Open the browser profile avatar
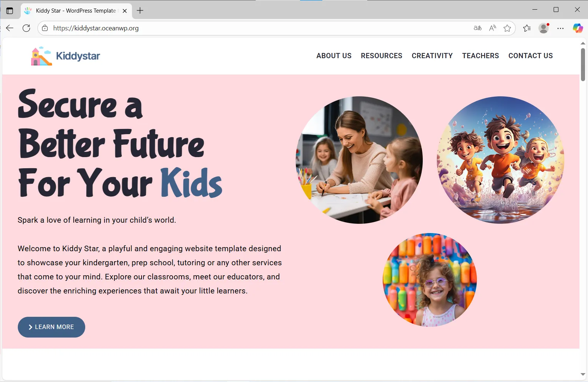 click(x=544, y=28)
